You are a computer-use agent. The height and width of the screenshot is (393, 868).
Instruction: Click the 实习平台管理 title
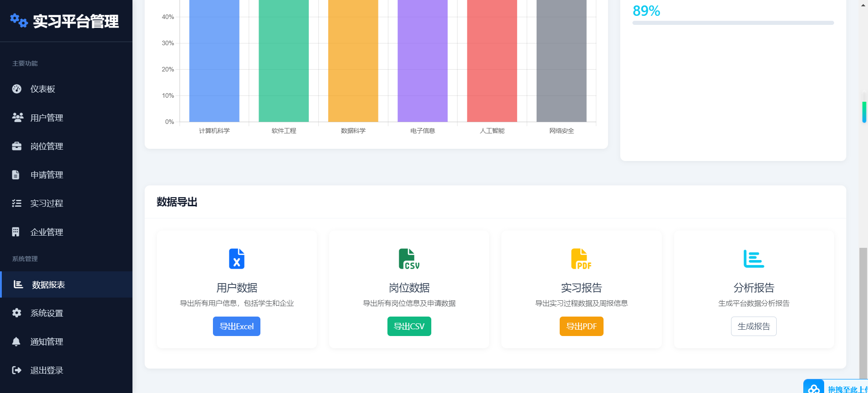point(76,21)
